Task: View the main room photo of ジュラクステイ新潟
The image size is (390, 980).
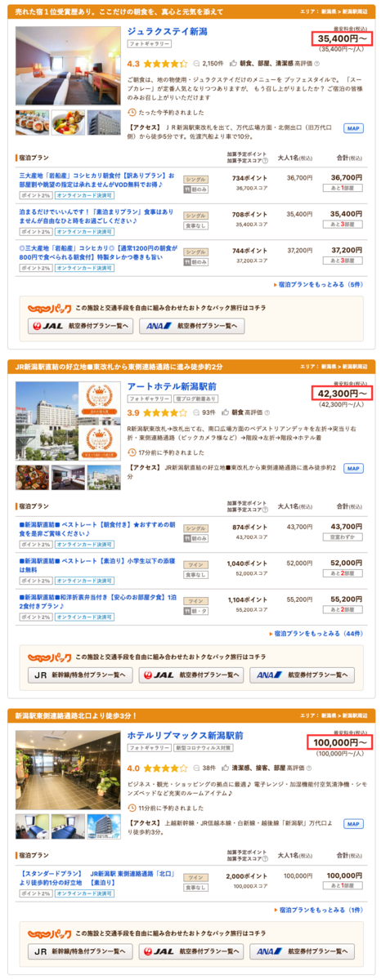Action: tap(68, 66)
